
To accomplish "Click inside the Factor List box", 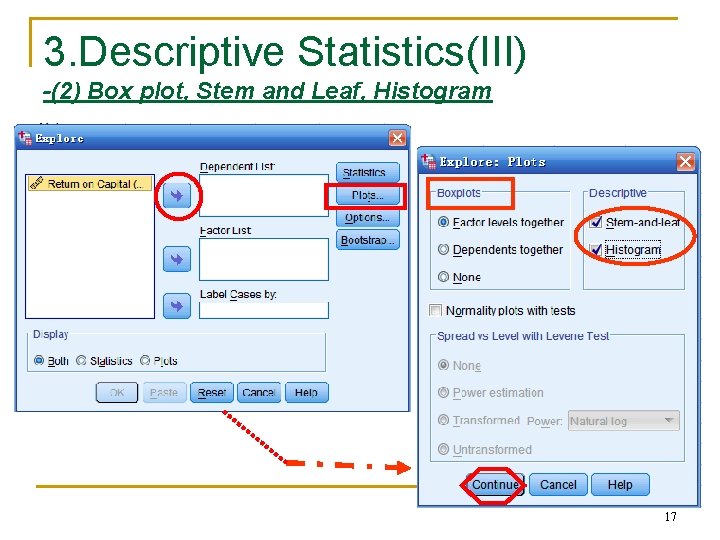I will (264, 259).
